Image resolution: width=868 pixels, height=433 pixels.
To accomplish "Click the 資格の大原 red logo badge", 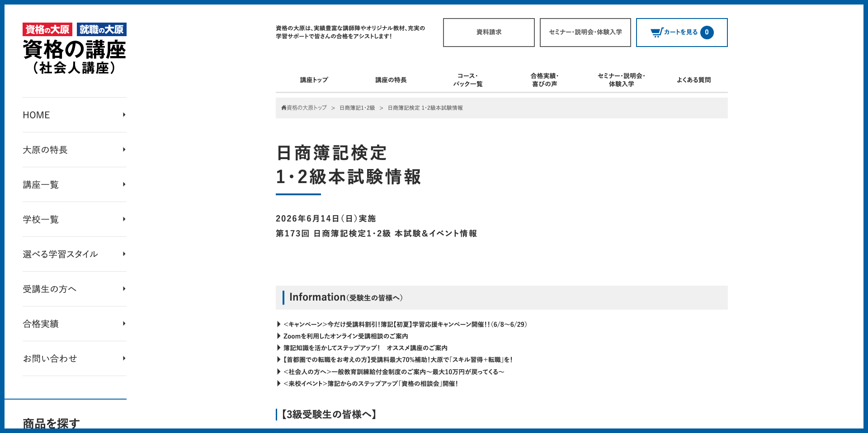I will (47, 29).
